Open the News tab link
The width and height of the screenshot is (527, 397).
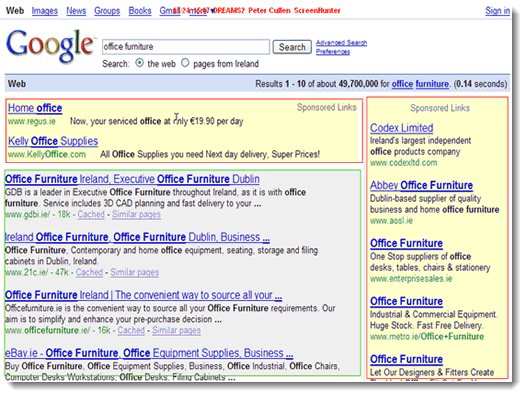76,11
